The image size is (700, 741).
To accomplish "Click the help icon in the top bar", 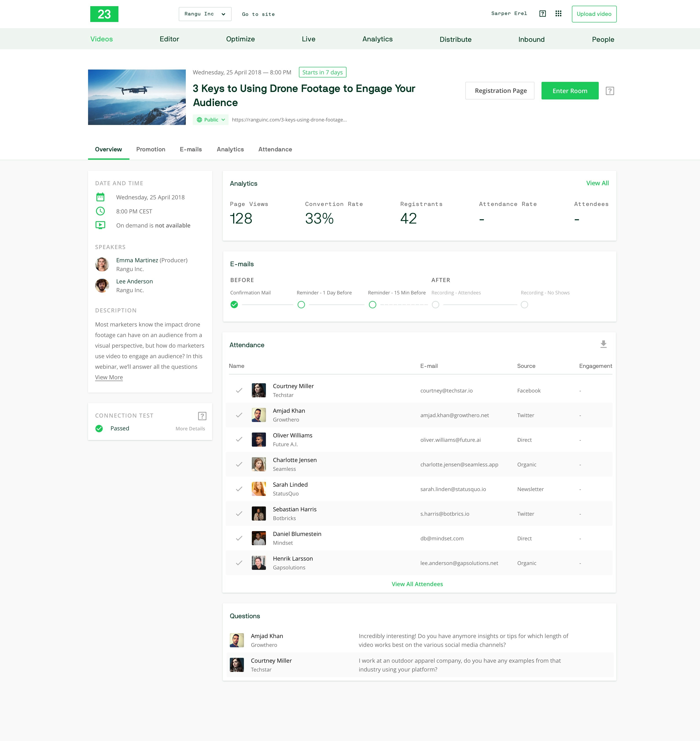I will click(543, 13).
